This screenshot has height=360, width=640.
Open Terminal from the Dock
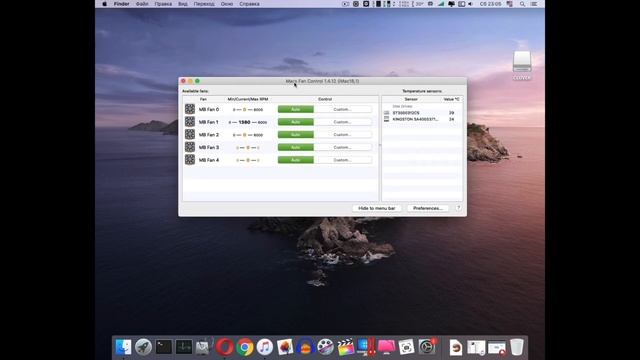coord(164,347)
